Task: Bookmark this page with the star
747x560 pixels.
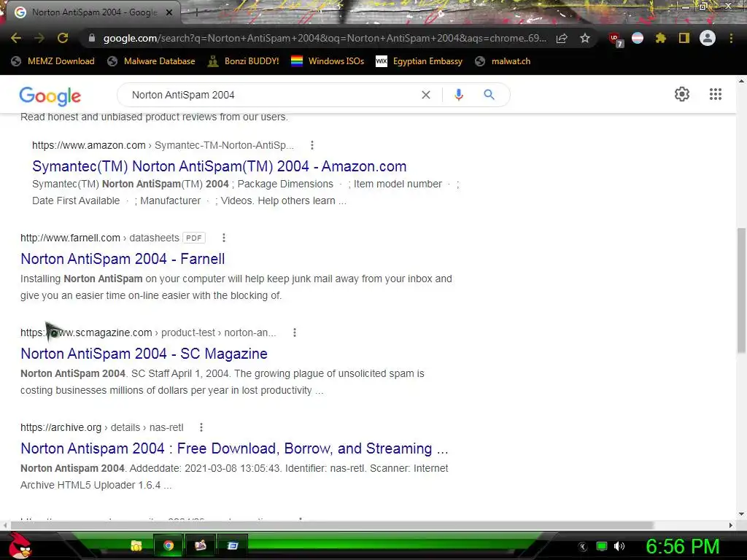Action: (x=585, y=38)
